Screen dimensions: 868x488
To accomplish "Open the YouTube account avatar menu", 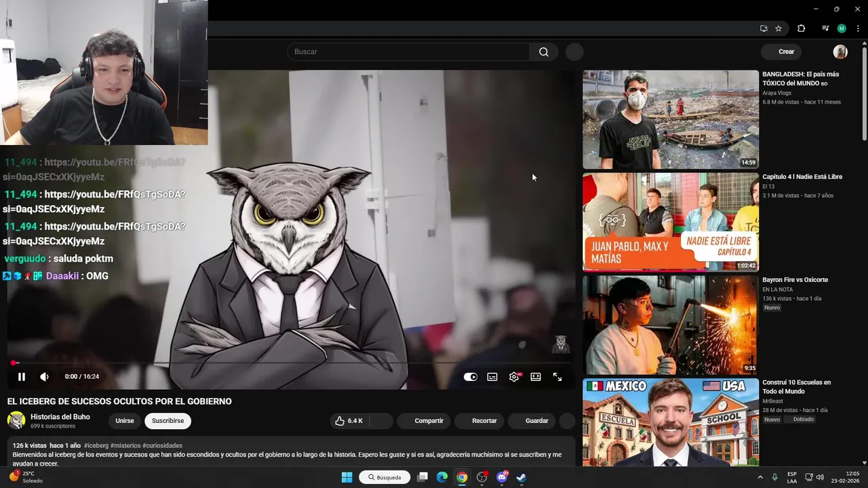I will tap(840, 52).
